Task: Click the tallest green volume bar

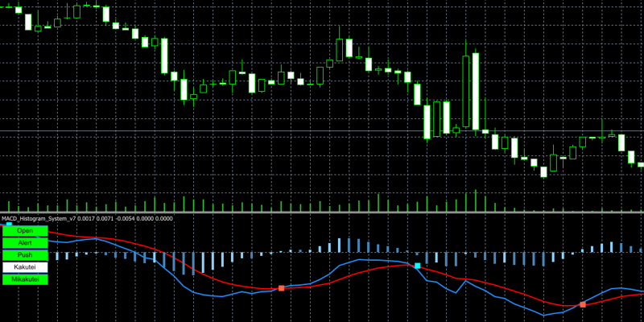Action: pos(476,201)
